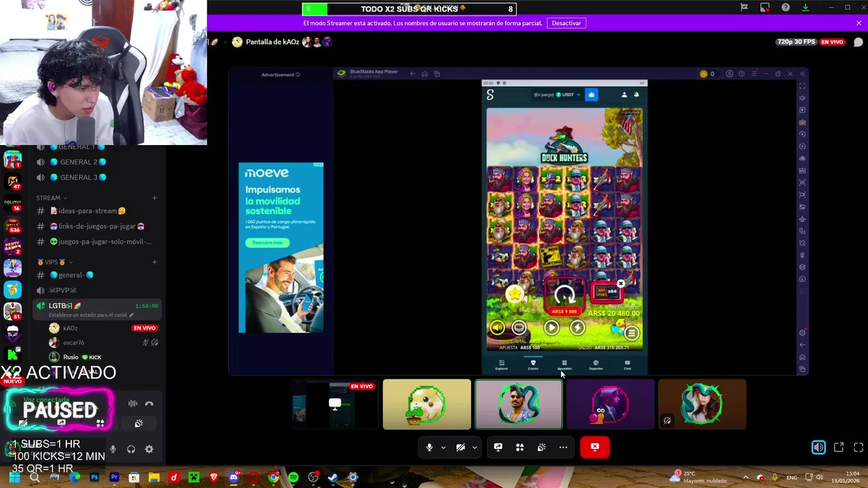Click the slot game spin button
Image resolution: width=868 pixels, height=488 pixels.
tap(564, 295)
